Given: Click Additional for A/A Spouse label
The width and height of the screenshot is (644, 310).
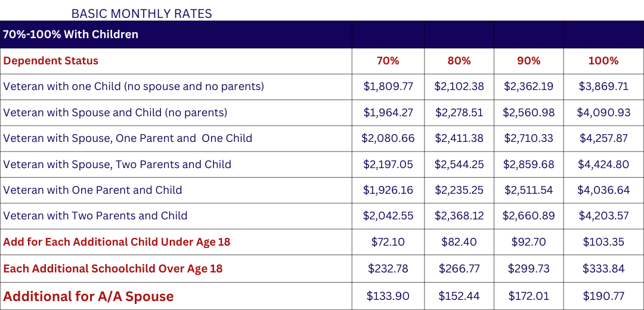Looking at the screenshot, I should point(88,296).
